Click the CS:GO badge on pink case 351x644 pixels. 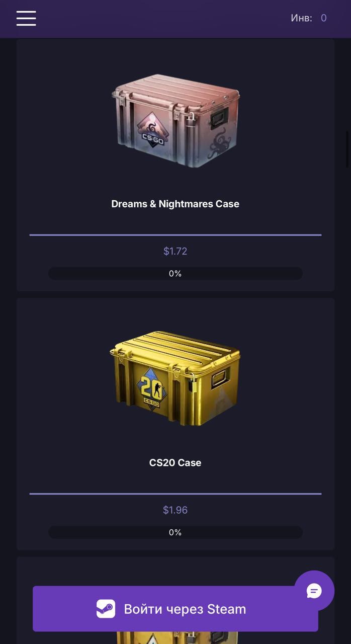pyautogui.click(x=152, y=130)
